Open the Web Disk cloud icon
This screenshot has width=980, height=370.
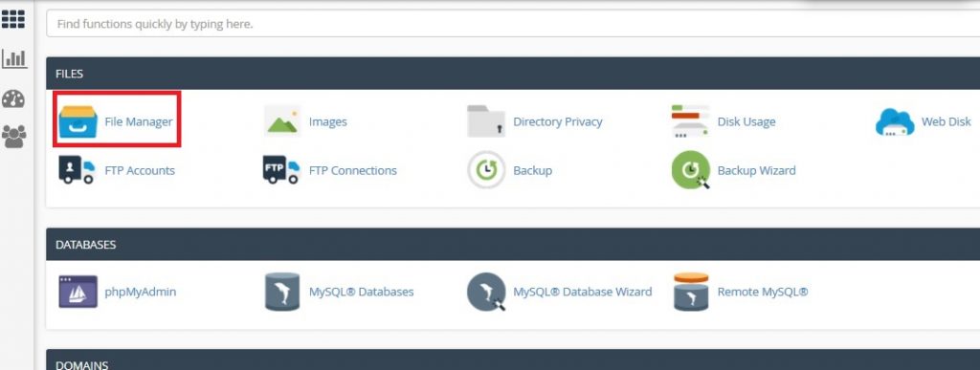(895, 121)
